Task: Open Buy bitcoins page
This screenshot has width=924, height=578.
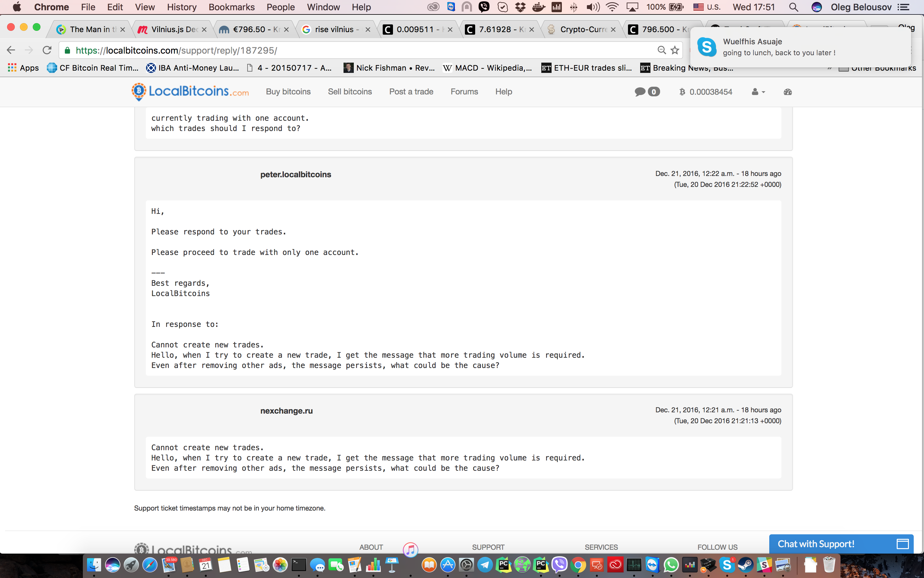Action: pos(288,92)
